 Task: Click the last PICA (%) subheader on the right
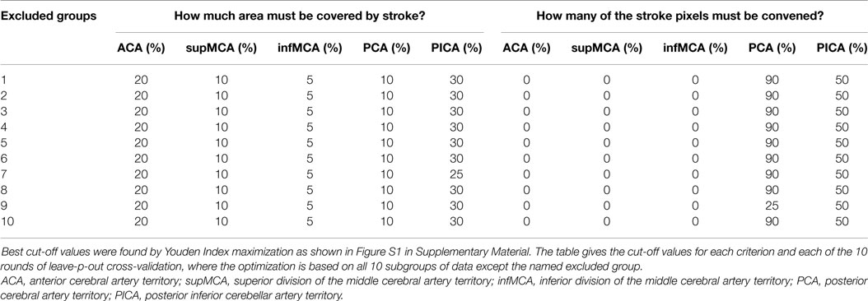click(x=842, y=49)
